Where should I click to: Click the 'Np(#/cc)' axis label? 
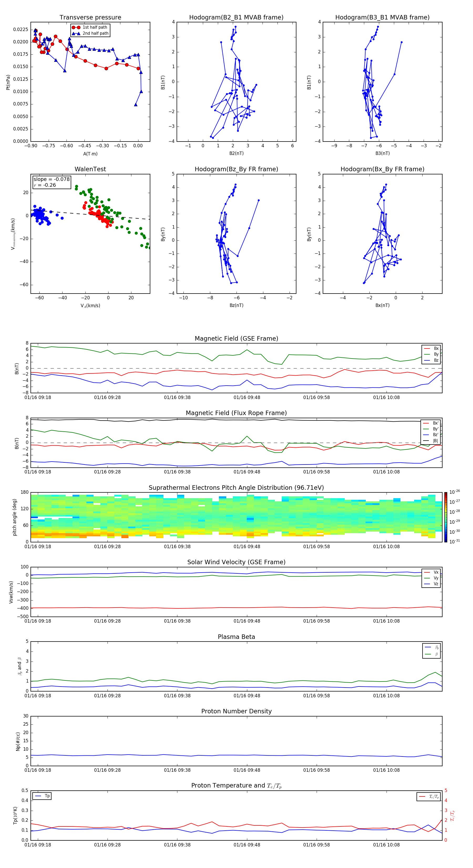(x=18, y=741)
